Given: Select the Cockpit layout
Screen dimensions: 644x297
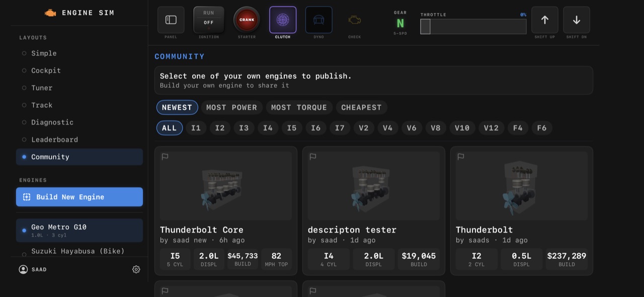Looking at the screenshot, I should tap(79, 70).
